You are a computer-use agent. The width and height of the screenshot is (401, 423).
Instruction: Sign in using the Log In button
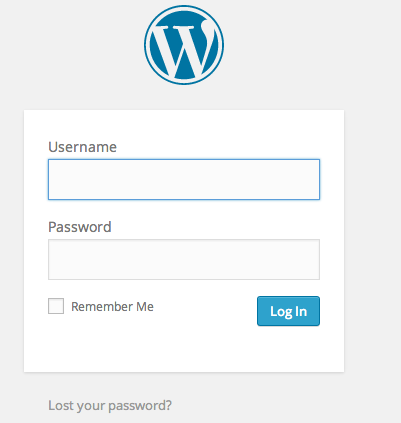pos(288,311)
